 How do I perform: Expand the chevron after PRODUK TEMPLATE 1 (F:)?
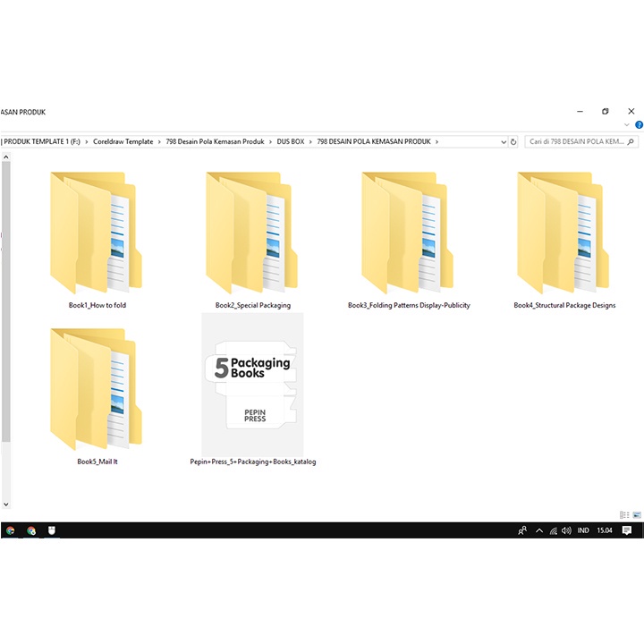click(86, 142)
